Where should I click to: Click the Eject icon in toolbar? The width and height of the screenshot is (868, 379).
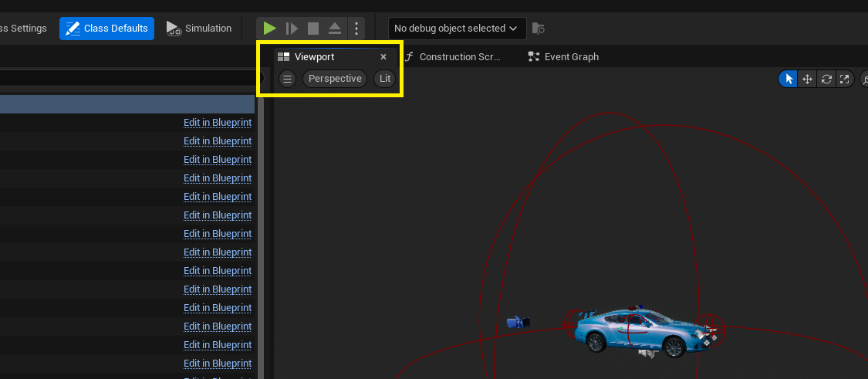335,29
